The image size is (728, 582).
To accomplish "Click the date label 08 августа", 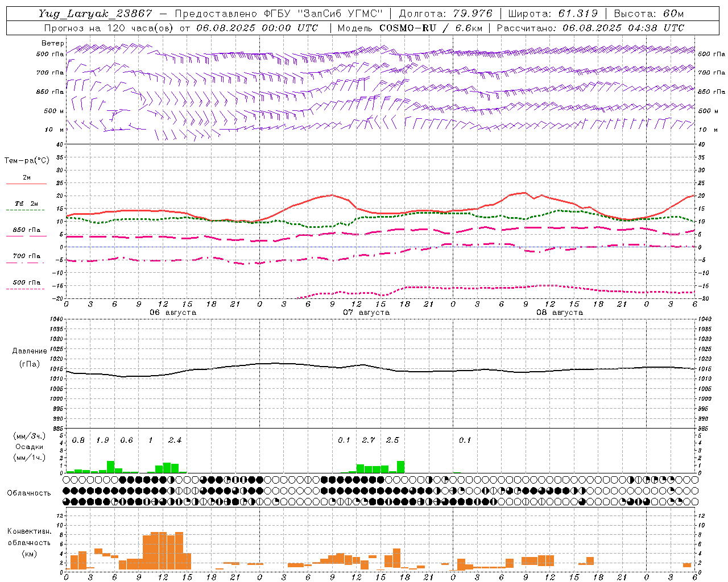I will [x=560, y=312].
